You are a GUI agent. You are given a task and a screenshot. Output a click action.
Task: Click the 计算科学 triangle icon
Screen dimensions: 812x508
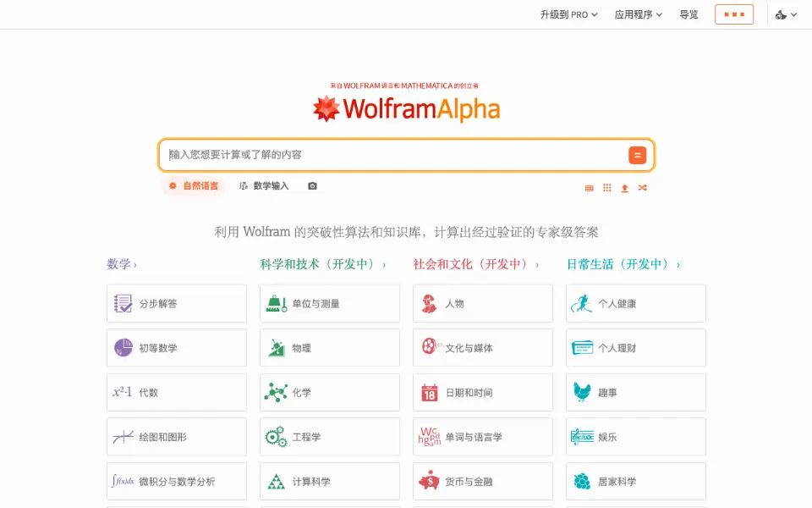coord(276,482)
